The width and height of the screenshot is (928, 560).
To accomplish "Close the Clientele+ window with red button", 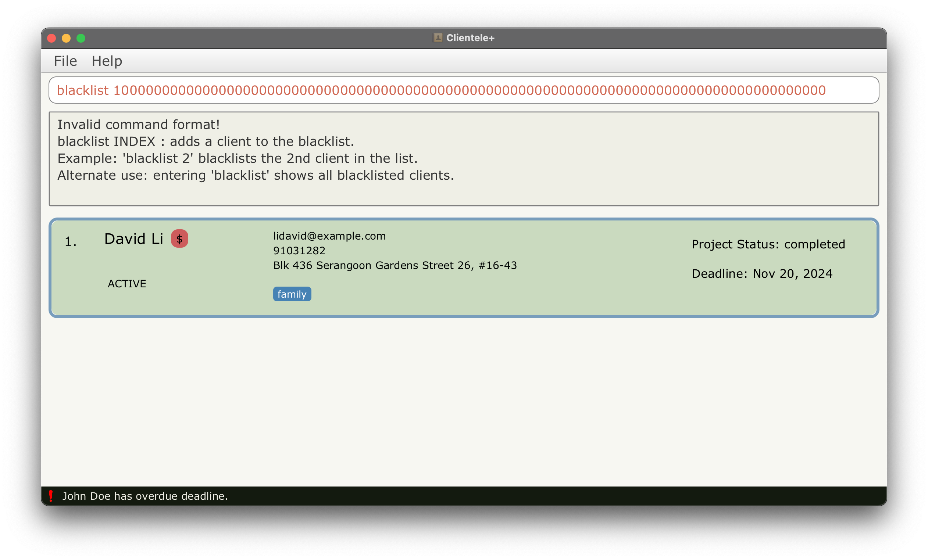I will 51,38.
